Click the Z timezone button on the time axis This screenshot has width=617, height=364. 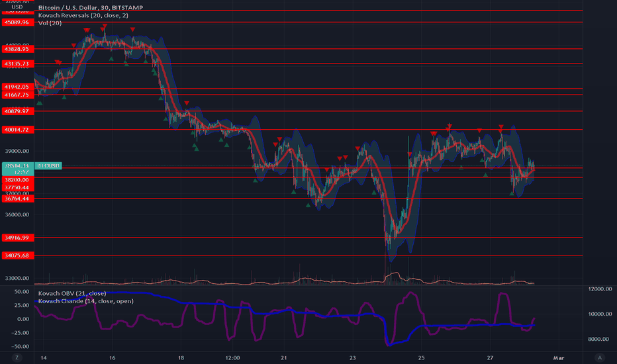[x=17, y=357]
